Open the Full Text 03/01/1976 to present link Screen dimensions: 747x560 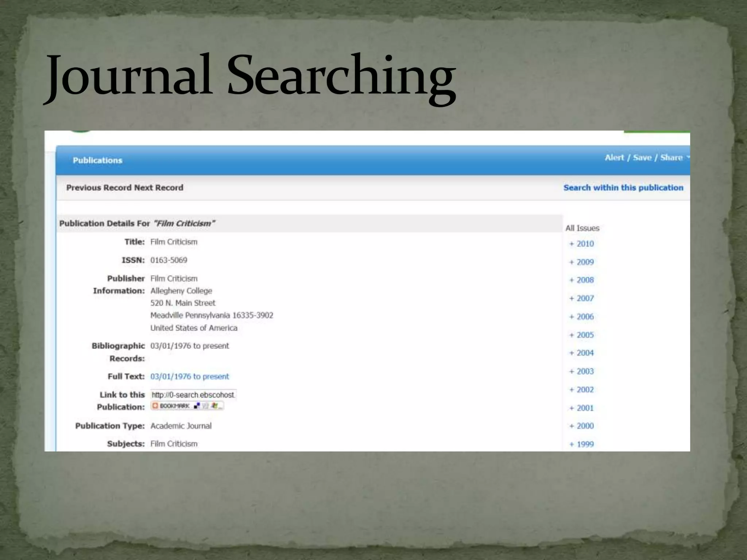(x=189, y=376)
